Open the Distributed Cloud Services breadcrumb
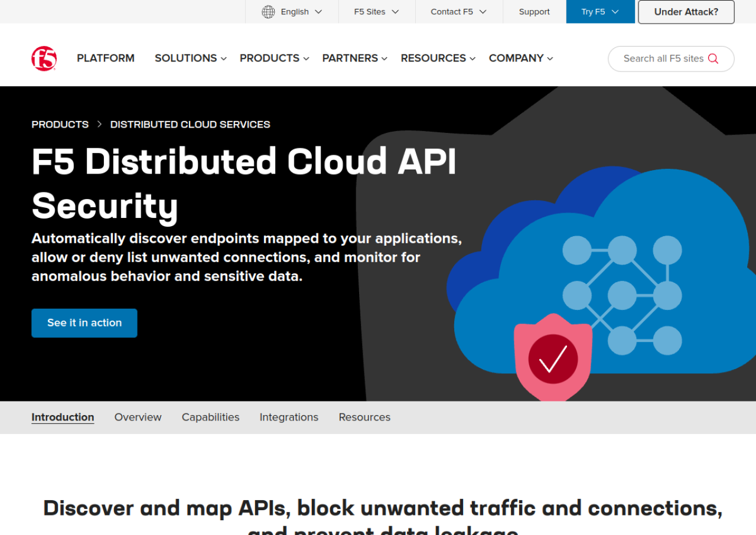Screen dimensions: 756x535 coord(190,125)
